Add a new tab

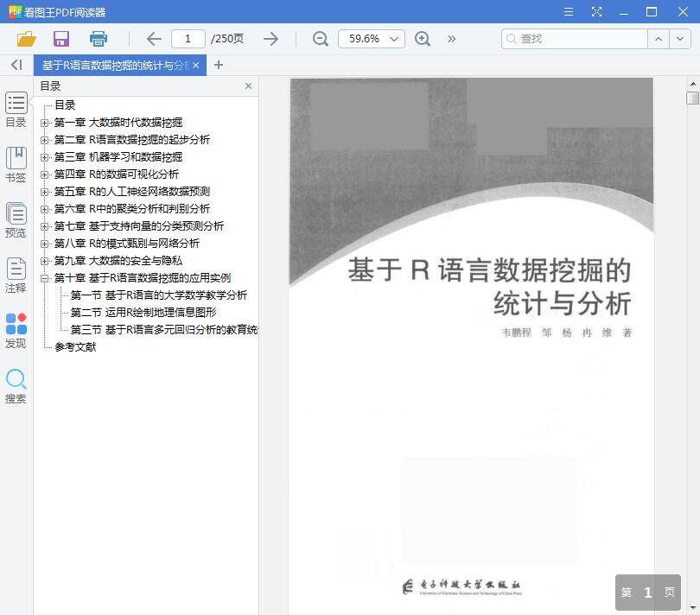(219, 65)
